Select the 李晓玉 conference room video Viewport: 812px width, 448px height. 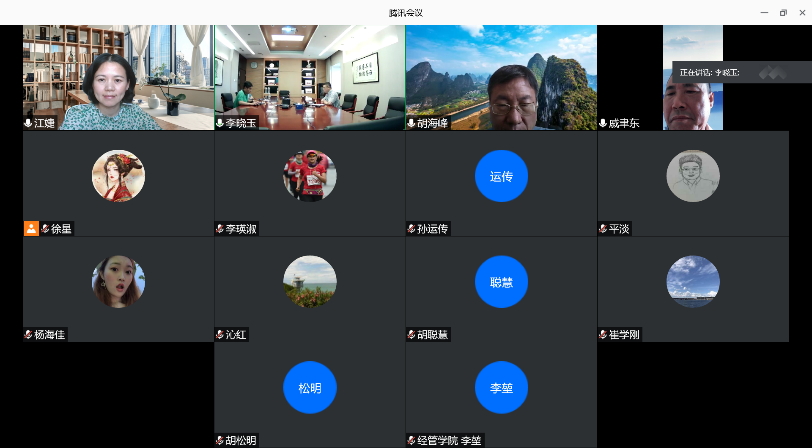point(309,75)
